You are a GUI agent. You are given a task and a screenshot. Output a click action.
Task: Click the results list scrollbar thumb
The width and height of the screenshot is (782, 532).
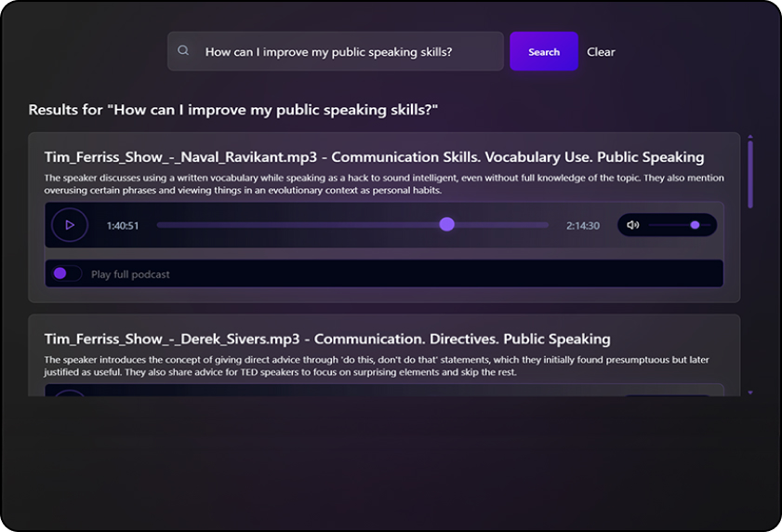coord(750,174)
